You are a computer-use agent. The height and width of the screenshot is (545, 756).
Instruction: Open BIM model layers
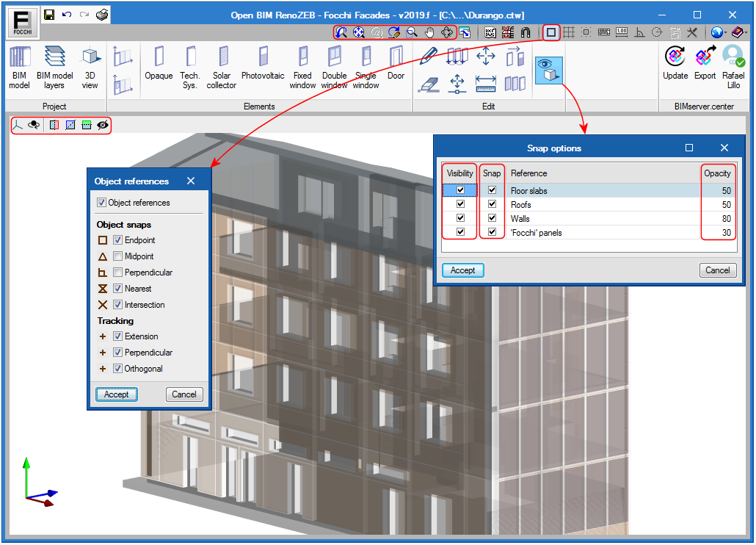tap(54, 68)
